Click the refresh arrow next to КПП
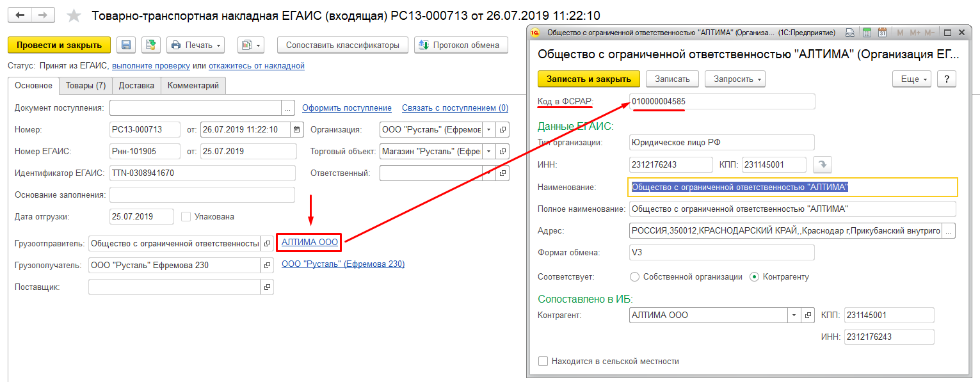 pos(822,165)
